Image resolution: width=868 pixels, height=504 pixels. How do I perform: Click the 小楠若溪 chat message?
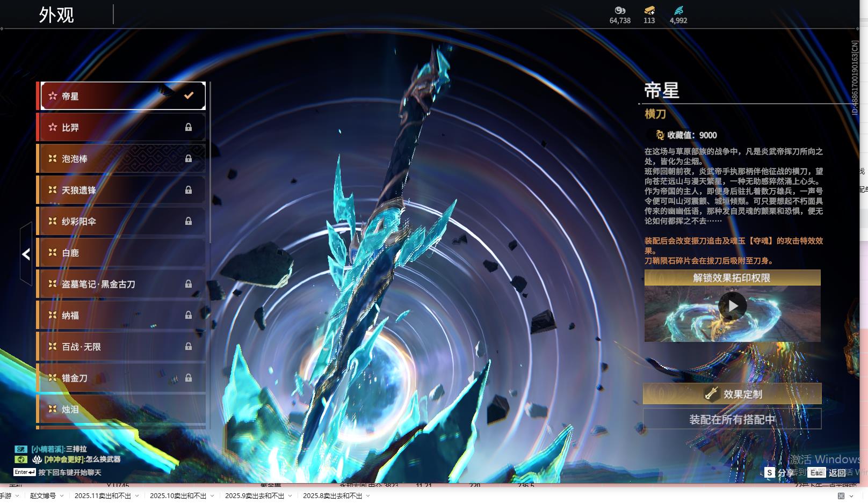tap(59, 449)
